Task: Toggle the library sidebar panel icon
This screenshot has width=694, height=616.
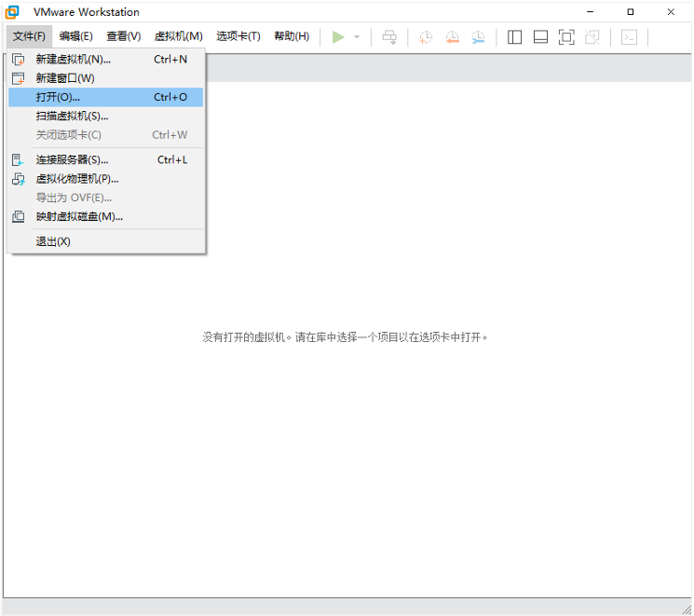Action: pyautogui.click(x=514, y=37)
